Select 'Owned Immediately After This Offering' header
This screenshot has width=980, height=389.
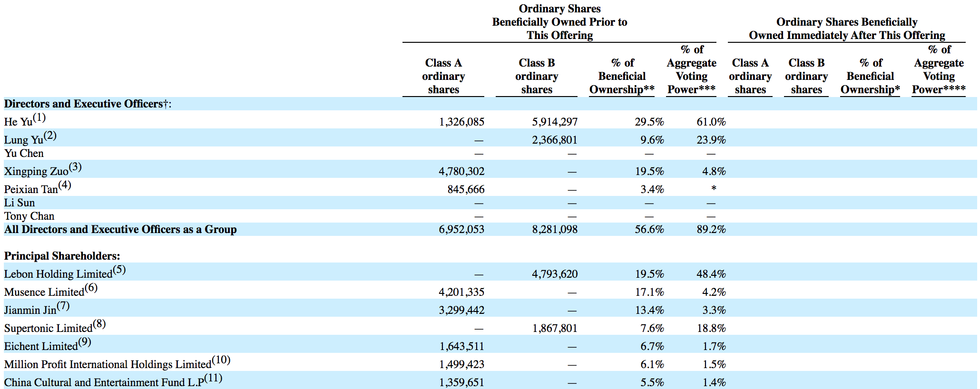pyautogui.click(x=847, y=35)
